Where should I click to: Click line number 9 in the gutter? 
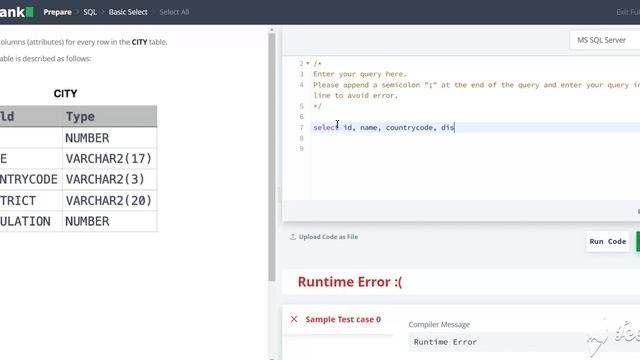point(302,149)
